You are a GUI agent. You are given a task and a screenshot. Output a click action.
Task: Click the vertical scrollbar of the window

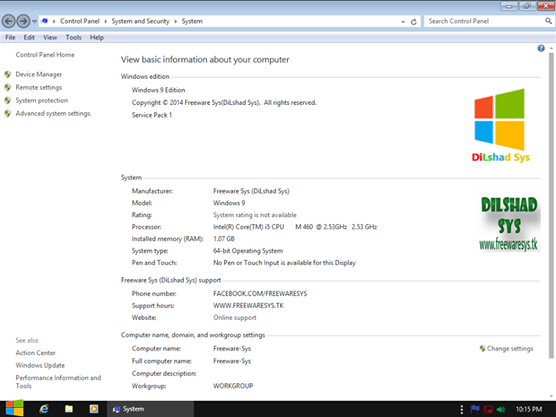[551, 205]
